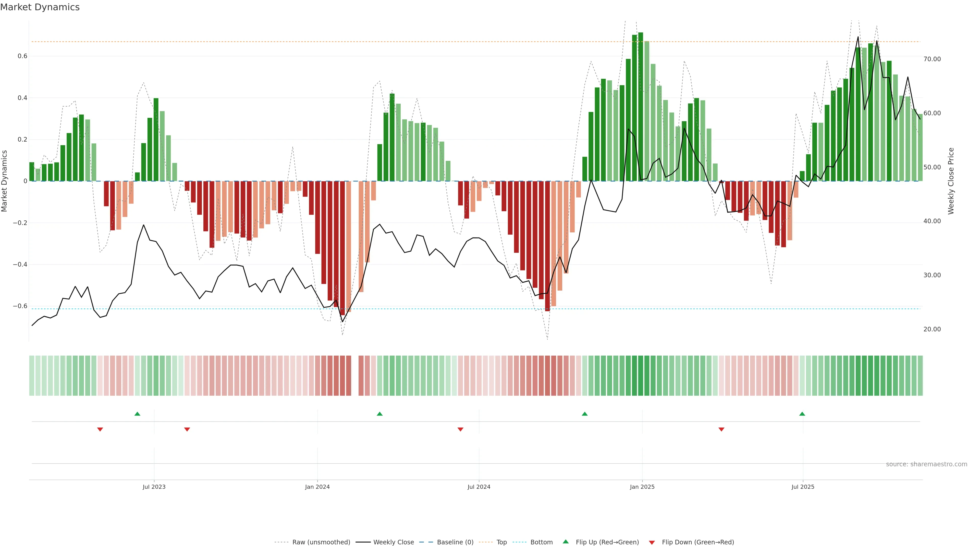The height and width of the screenshot is (551, 980).
Task: Toggle the Bottom legend entry
Action: point(541,542)
